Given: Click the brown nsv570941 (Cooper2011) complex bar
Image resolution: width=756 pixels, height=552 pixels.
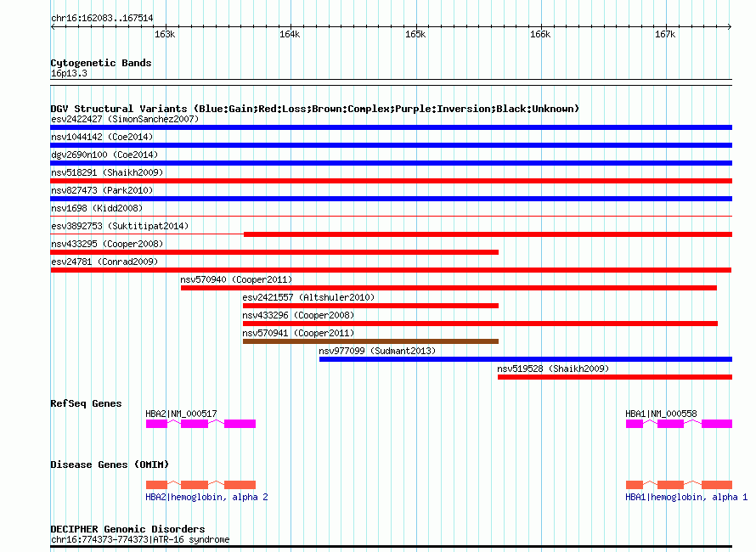Looking at the screenshot, I should pyautogui.click(x=370, y=341).
